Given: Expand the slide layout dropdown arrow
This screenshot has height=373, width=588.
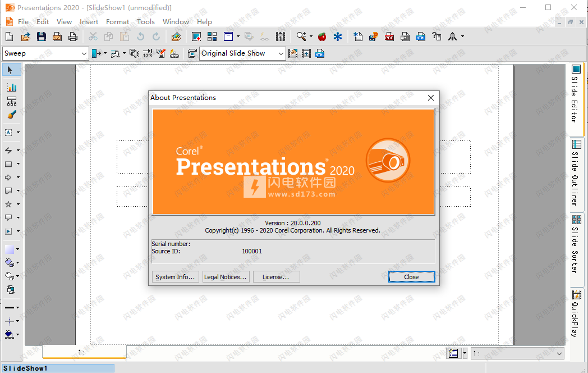Looking at the screenshot, I should pyautogui.click(x=238, y=37).
